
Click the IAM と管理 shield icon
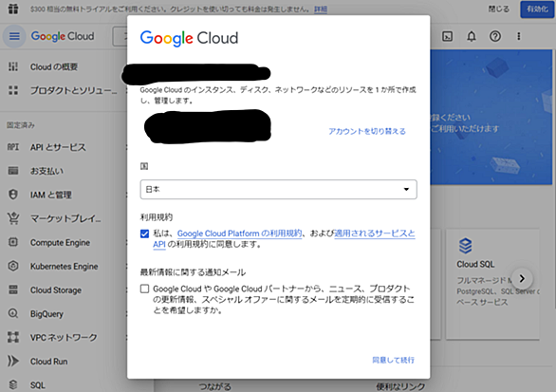(x=13, y=195)
